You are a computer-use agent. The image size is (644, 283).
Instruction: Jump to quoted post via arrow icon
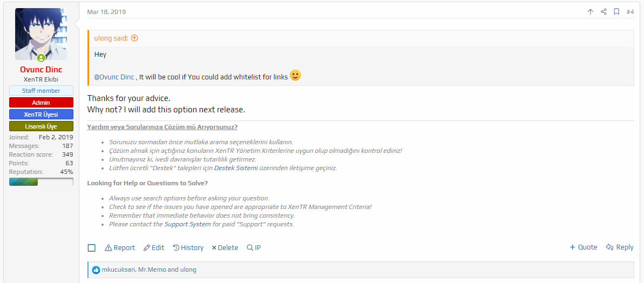[134, 38]
